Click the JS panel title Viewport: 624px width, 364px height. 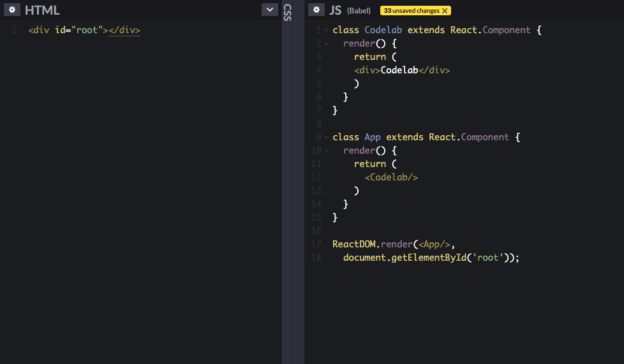pyautogui.click(x=335, y=10)
